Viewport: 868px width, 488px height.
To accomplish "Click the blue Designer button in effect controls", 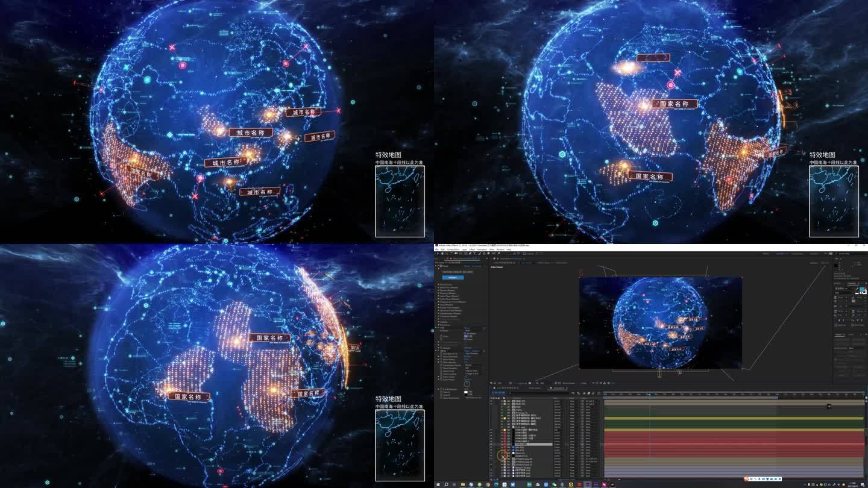I will [x=453, y=277].
